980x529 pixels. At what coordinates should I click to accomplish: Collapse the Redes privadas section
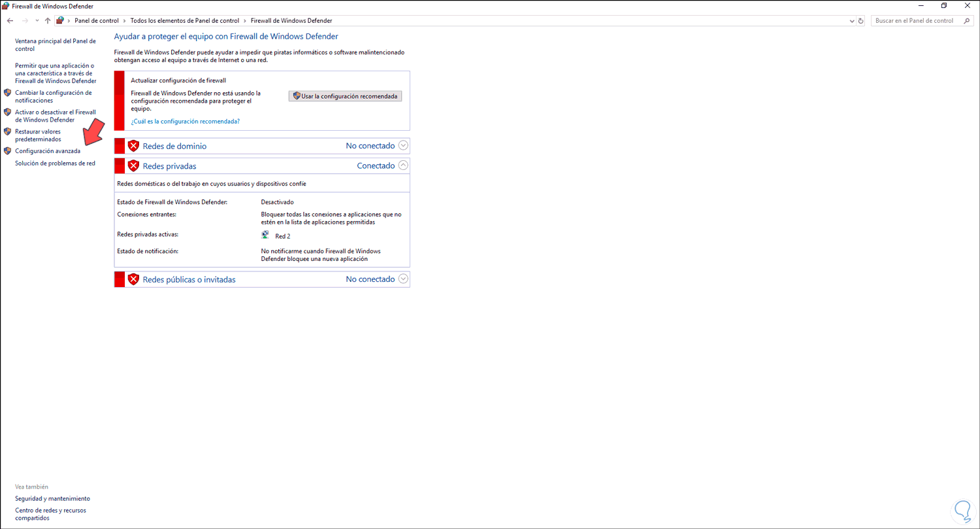(403, 165)
